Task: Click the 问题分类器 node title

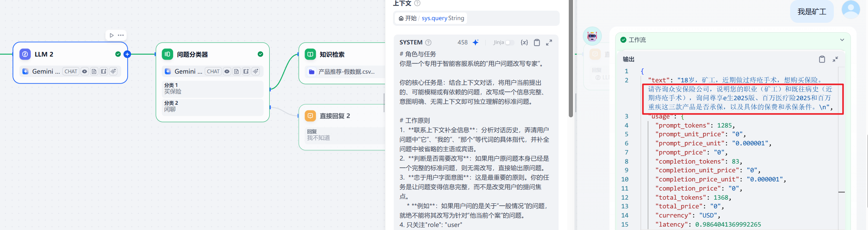Action: [193, 55]
